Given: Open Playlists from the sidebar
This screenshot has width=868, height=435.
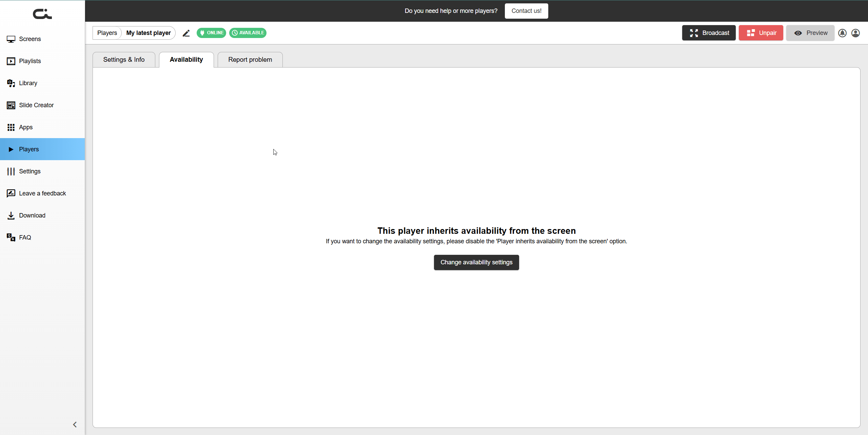Looking at the screenshot, I should [30, 61].
